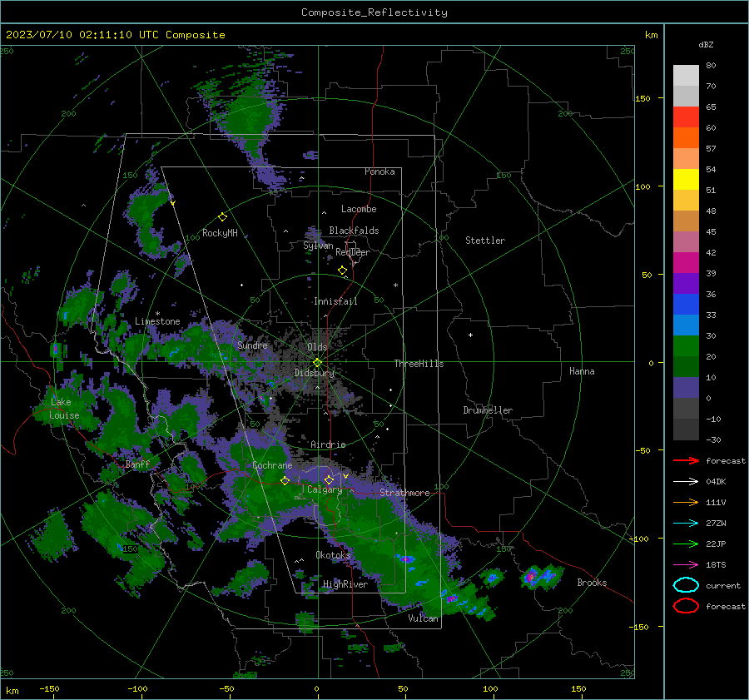Click the cyan 27ZW arrow icon
The height and width of the screenshot is (700, 749).
click(x=686, y=524)
